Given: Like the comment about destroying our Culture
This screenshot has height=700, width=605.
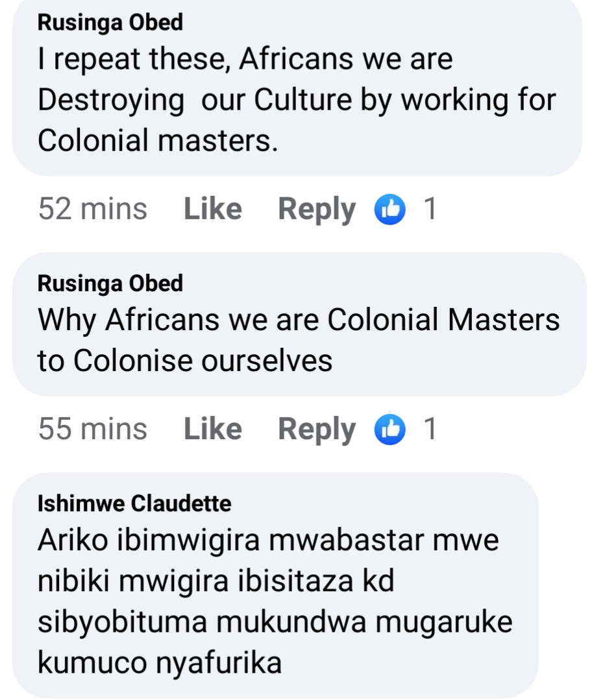Looking at the screenshot, I should click(x=213, y=209).
